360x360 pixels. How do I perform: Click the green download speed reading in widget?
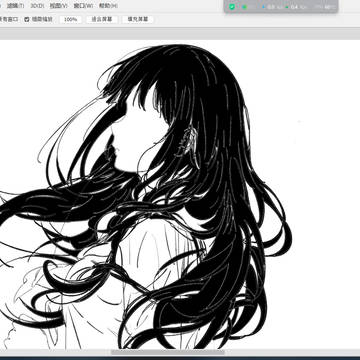[295, 7]
